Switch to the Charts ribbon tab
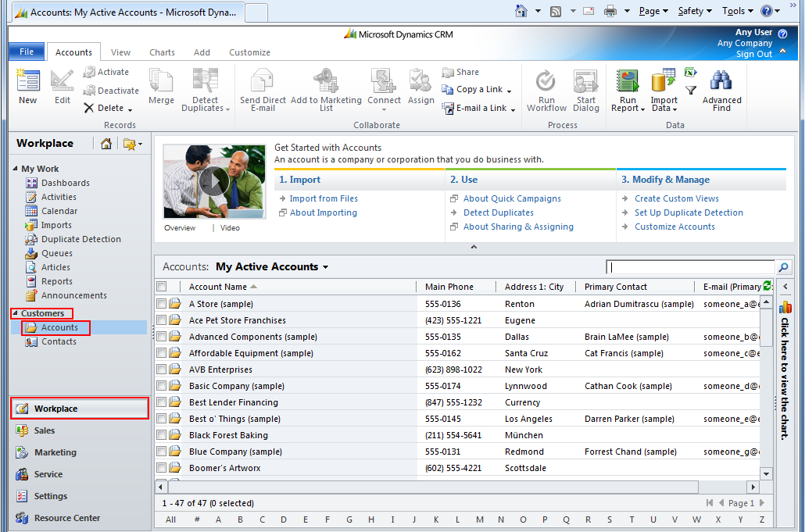Image resolution: width=805 pixels, height=532 pixels. point(163,52)
